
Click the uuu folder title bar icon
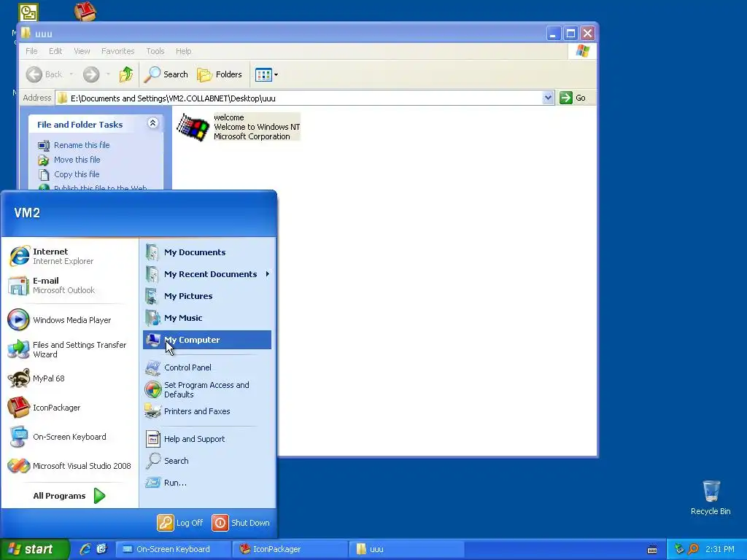click(x=26, y=33)
